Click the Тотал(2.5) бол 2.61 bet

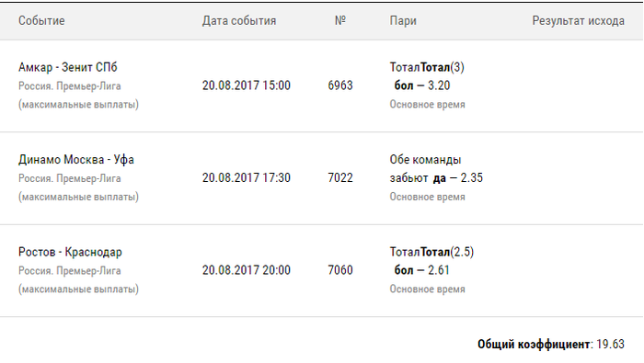(431, 261)
